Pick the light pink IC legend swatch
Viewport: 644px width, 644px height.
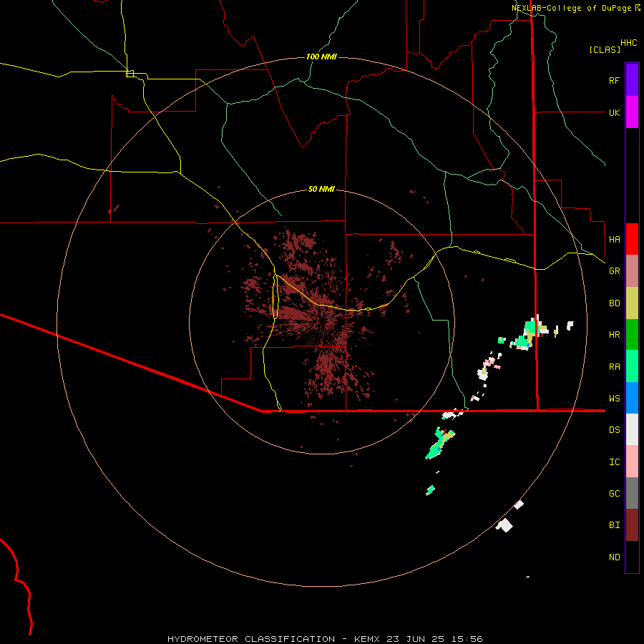pos(632,462)
